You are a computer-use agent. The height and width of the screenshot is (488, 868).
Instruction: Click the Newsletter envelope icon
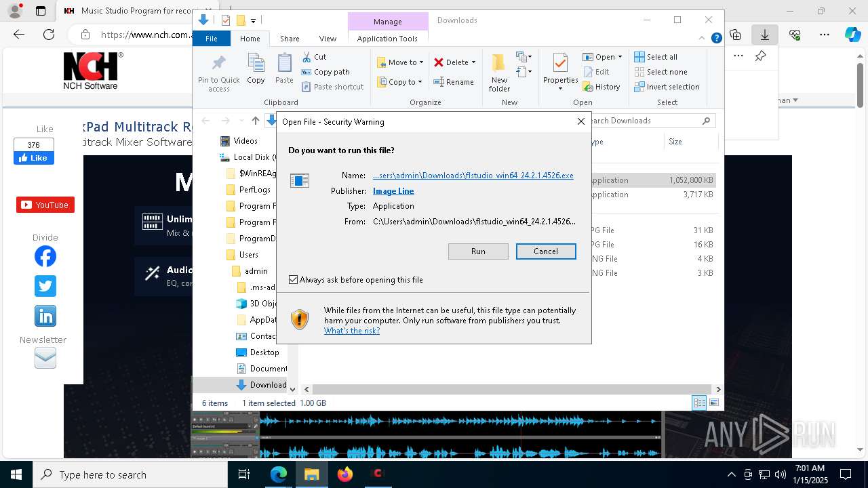pos(45,357)
